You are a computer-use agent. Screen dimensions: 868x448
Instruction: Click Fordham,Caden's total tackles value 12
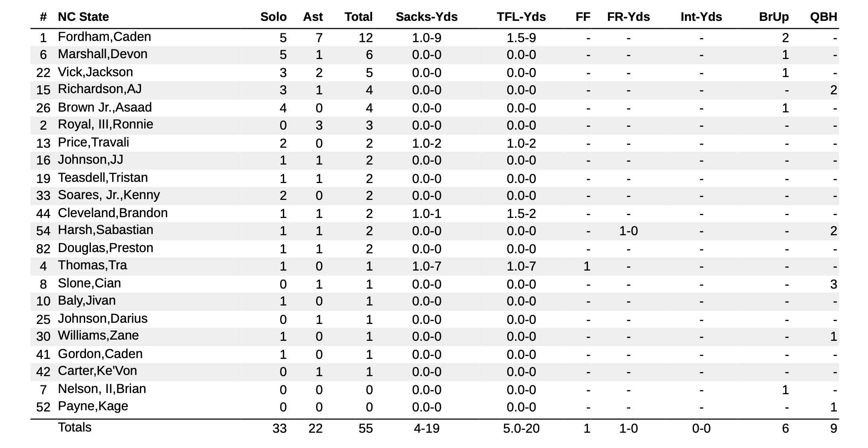coord(366,38)
